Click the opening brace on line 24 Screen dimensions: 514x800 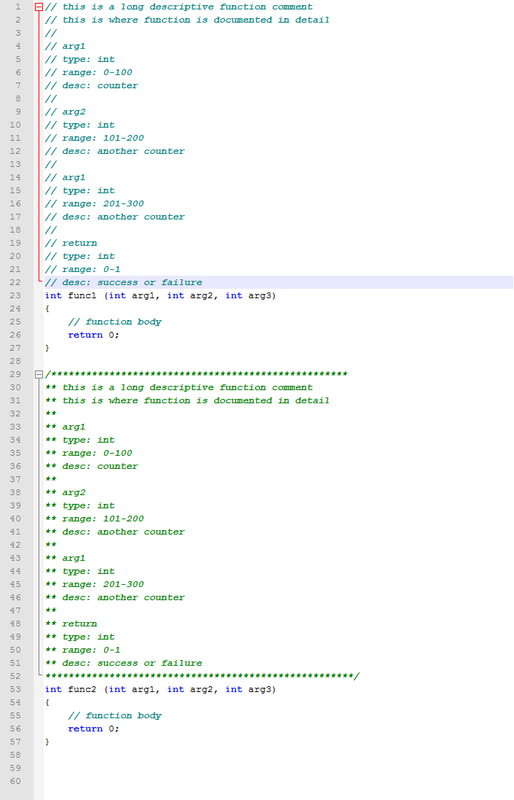[47, 309]
